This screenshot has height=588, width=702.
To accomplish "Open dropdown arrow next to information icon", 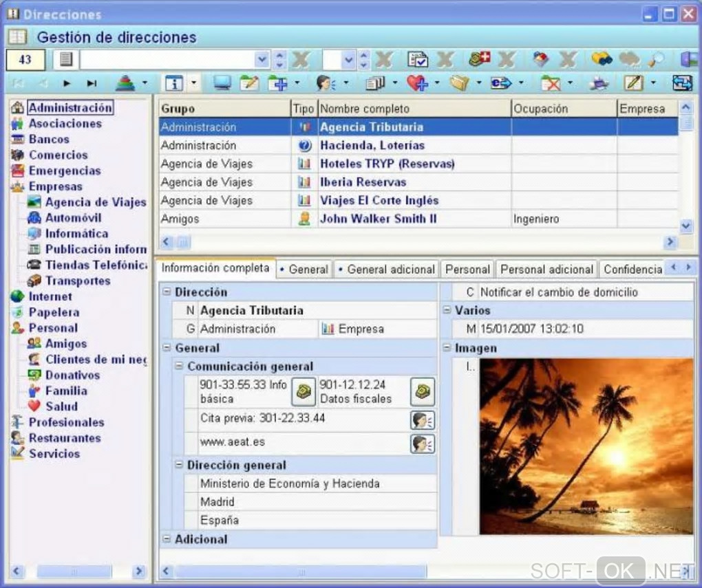I will point(194,83).
